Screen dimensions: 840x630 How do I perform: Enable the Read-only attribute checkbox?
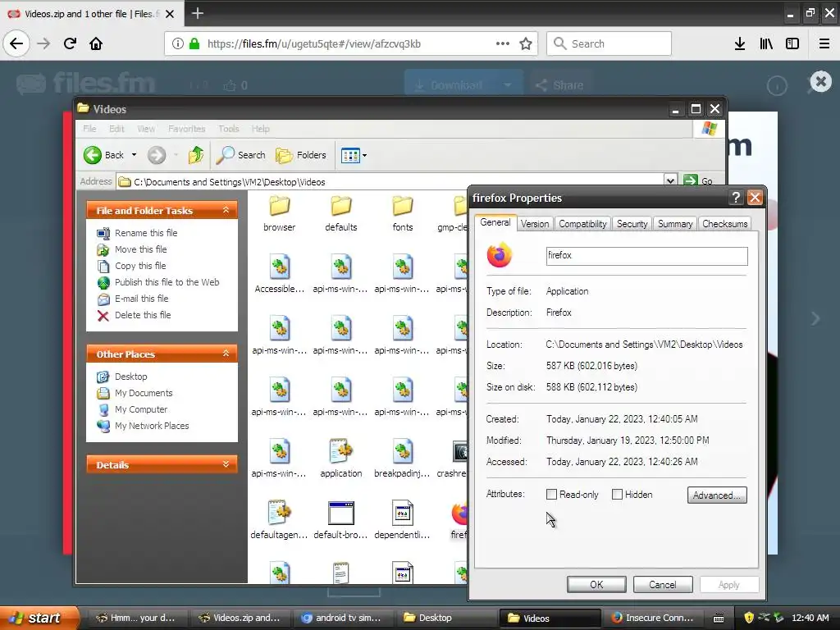(551, 495)
